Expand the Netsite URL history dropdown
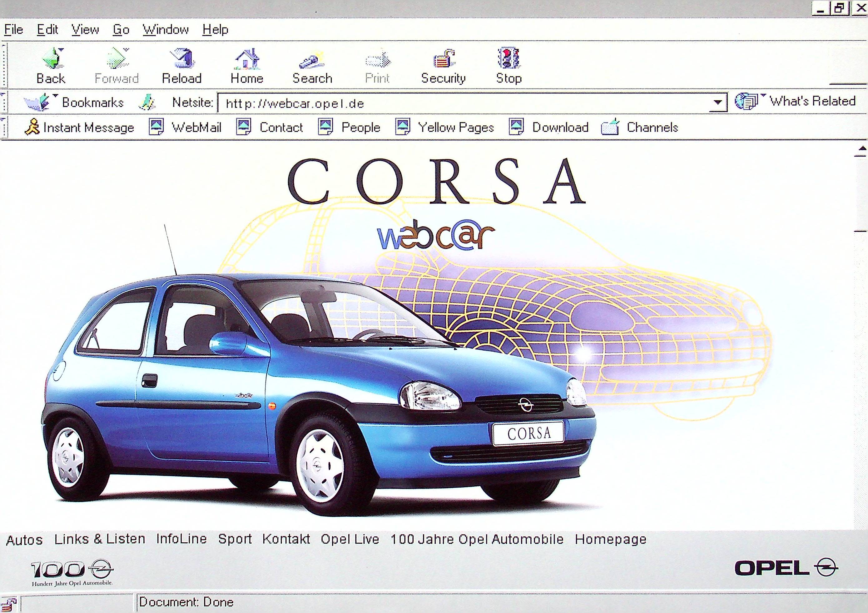 (x=717, y=102)
